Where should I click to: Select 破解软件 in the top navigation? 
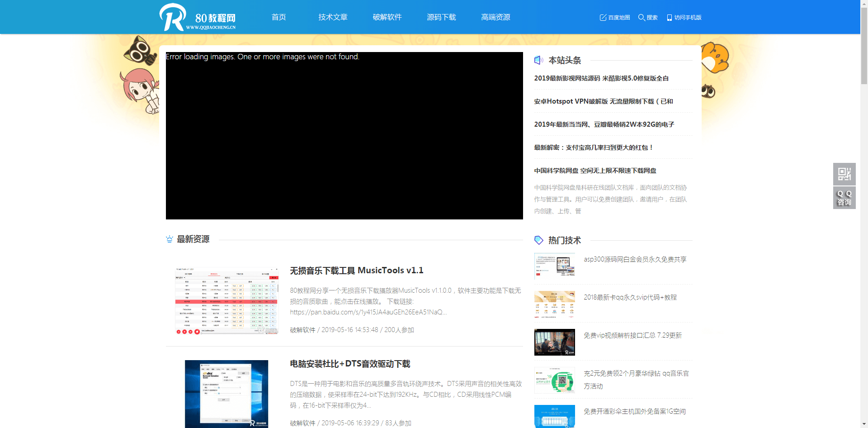(x=387, y=17)
